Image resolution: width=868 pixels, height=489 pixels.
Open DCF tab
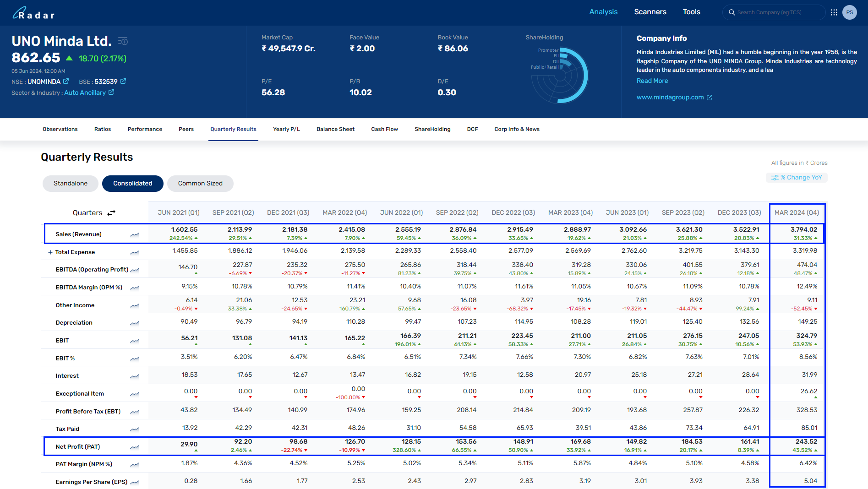(472, 129)
